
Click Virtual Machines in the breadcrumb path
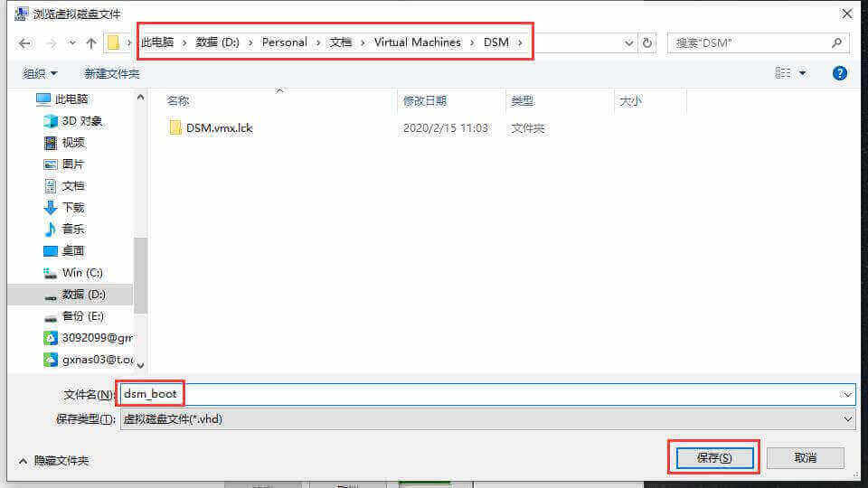pos(417,42)
